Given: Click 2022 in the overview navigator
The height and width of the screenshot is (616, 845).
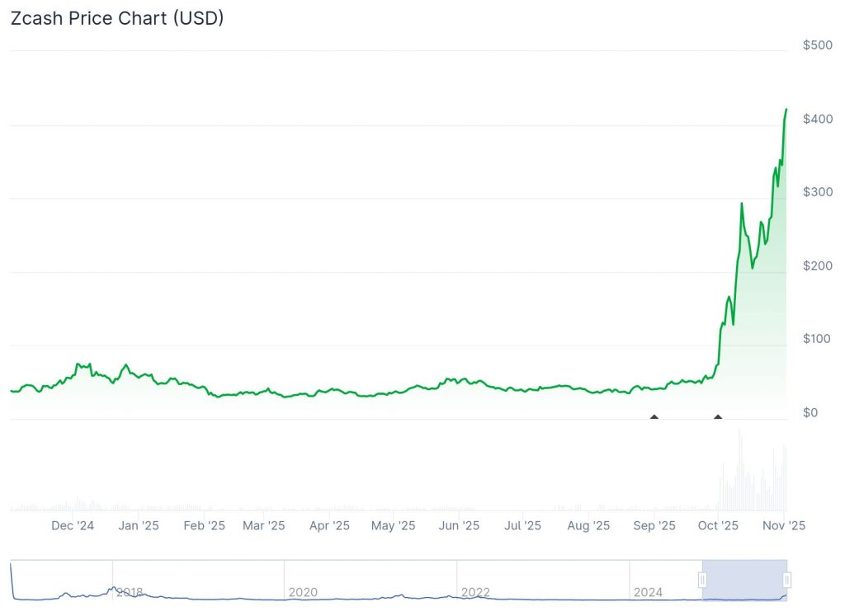Looking at the screenshot, I should (475, 592).
